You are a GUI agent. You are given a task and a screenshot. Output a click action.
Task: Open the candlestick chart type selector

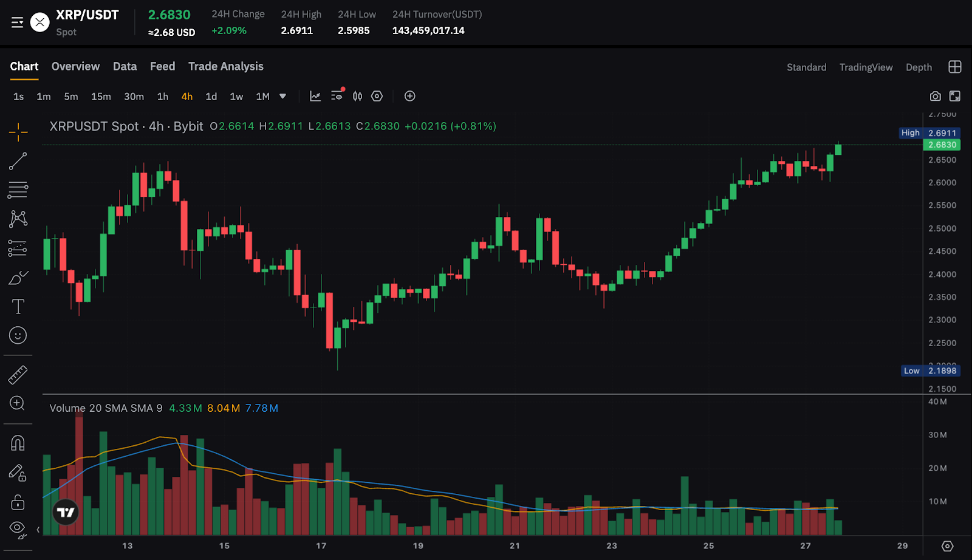pos(357,96)
